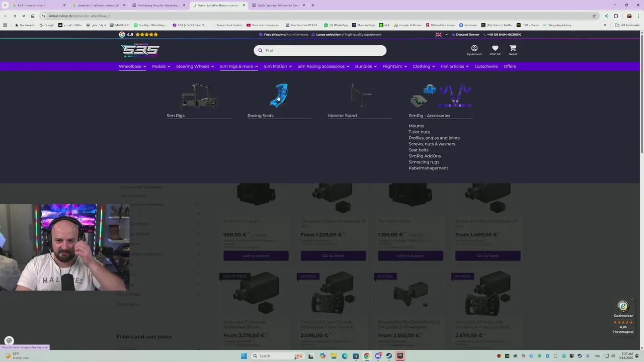Open the All Bookmarks folder

tap(628, 25)
